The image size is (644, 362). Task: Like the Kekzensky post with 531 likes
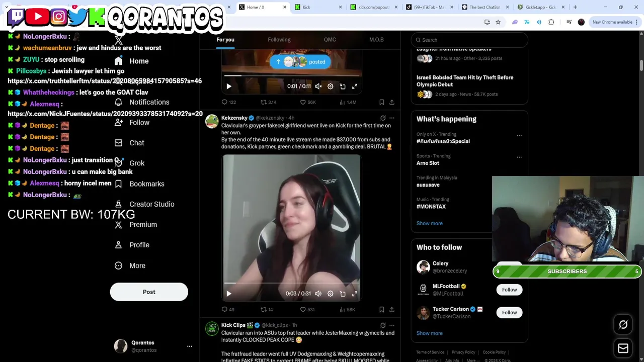click(x=307, y=310)
